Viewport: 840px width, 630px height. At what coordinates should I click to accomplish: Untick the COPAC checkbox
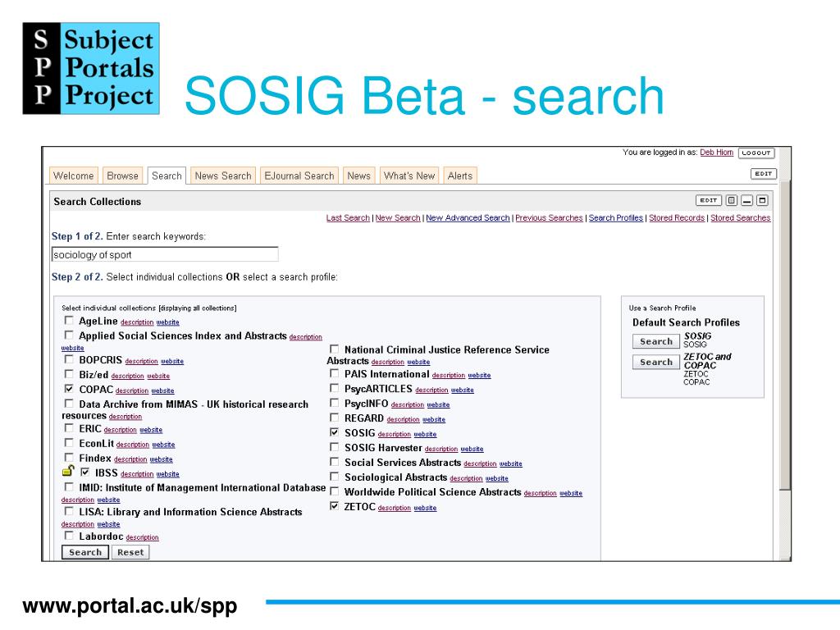69,388
